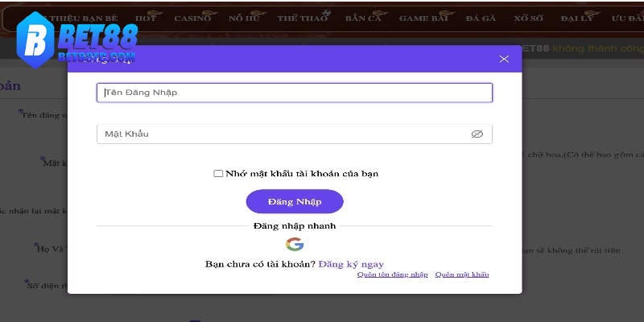The height and width of the screenshot is (322, 644).
Task: Open the ĐẠI LÝ menu item
Action: [x=577, y=18]
